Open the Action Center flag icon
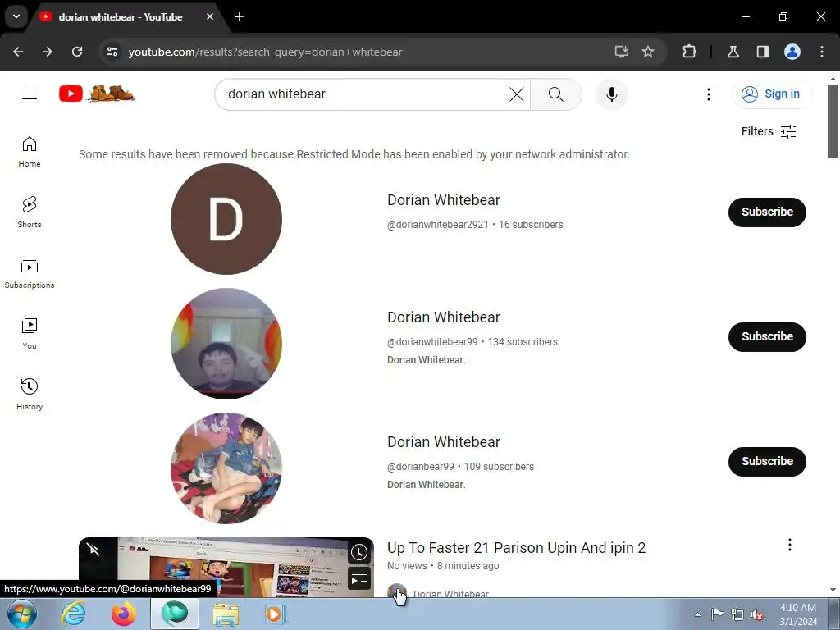Viewport: 840px width, 630px height. (x=717, y=614)
